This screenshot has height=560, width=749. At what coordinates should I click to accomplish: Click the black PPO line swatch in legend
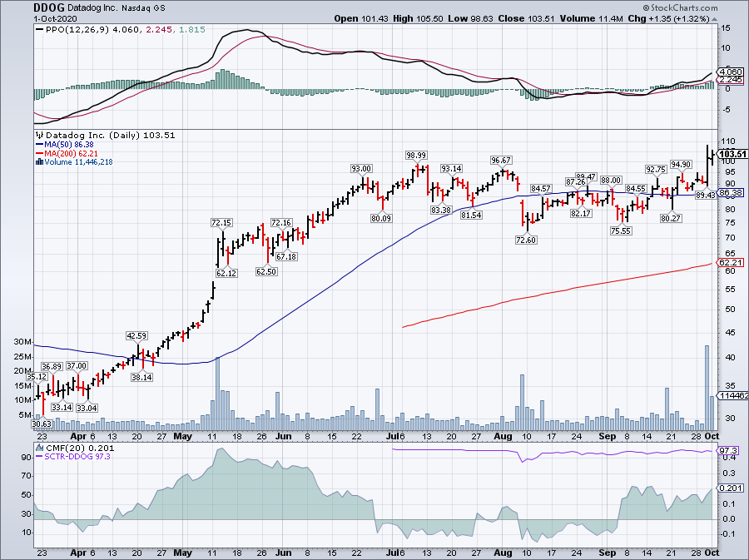point(40,30)
